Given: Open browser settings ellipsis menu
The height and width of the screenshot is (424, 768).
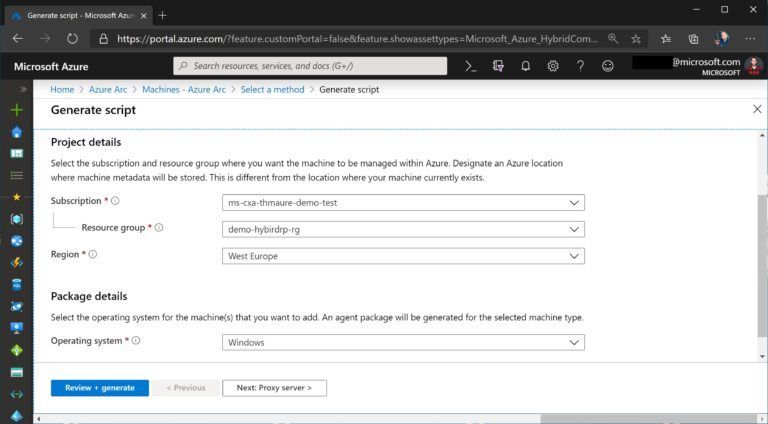Looking at the screenshot, I should [750, 38].
